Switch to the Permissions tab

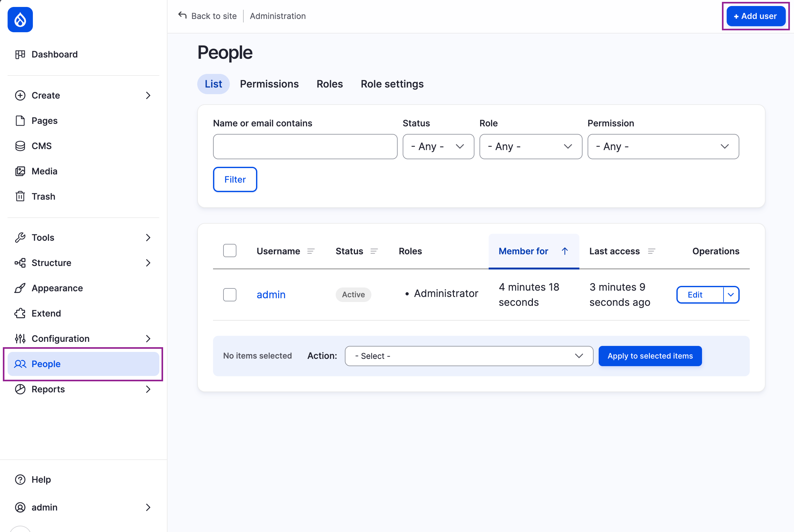pos(269,84)
